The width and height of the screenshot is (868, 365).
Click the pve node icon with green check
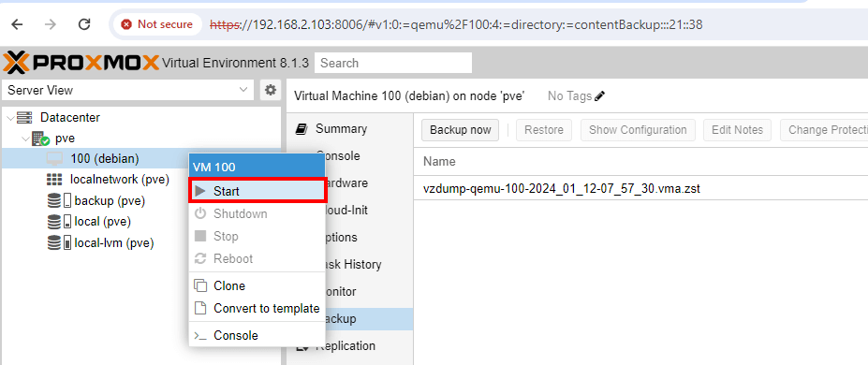coord(41,139)
